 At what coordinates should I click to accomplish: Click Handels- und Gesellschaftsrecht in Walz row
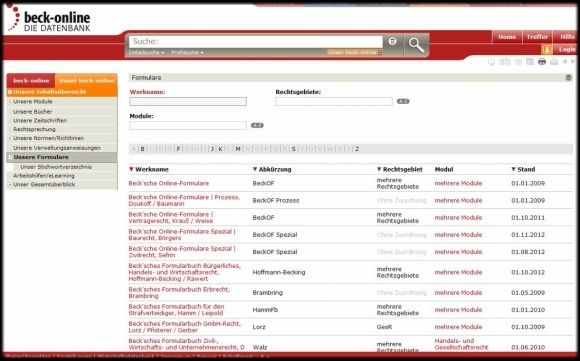pos(461,344)
